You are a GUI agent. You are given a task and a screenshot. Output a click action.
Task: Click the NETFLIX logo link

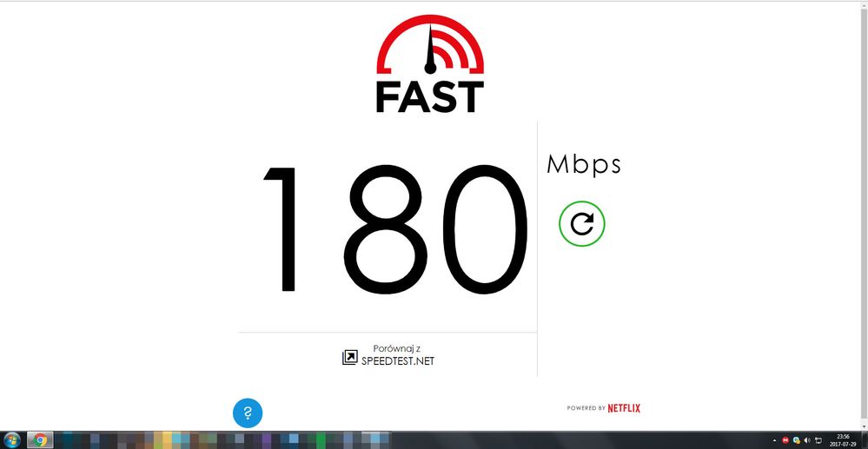click(624, 408)
